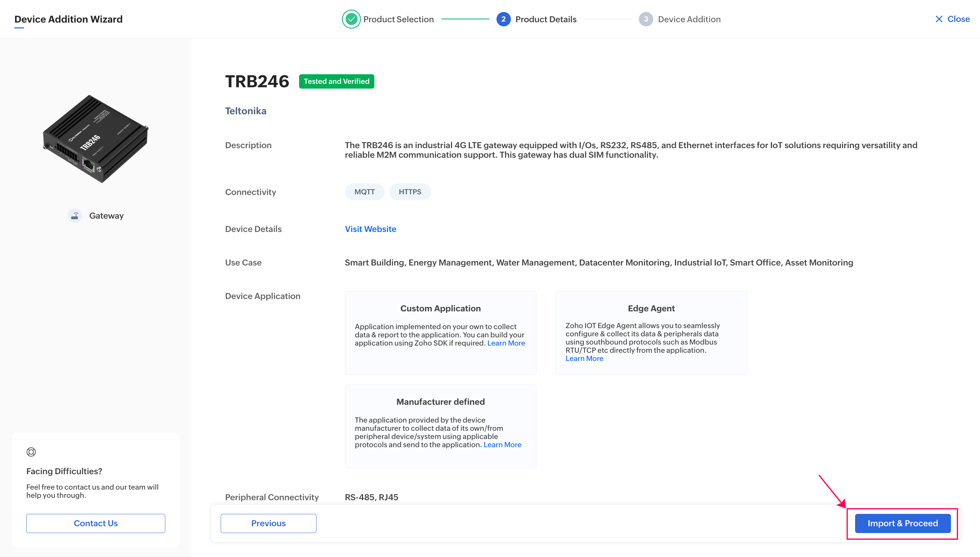
Task: Open the Visit Website link
Action: (370, 229)
